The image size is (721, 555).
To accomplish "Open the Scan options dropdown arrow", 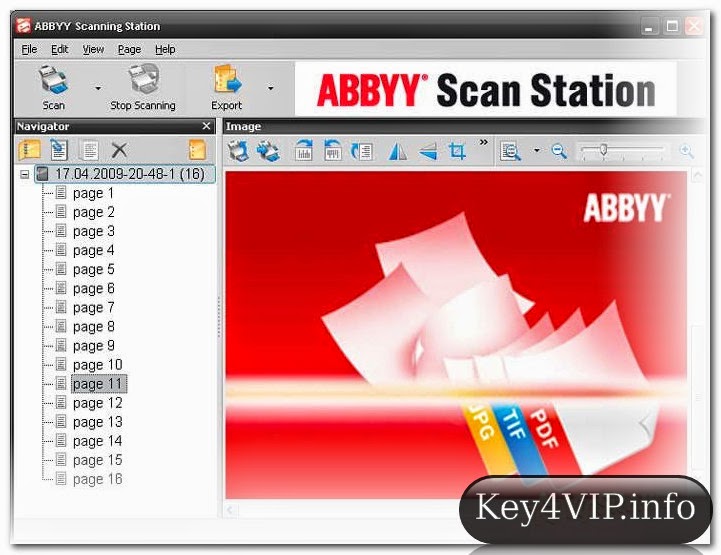I will [98, 88].
